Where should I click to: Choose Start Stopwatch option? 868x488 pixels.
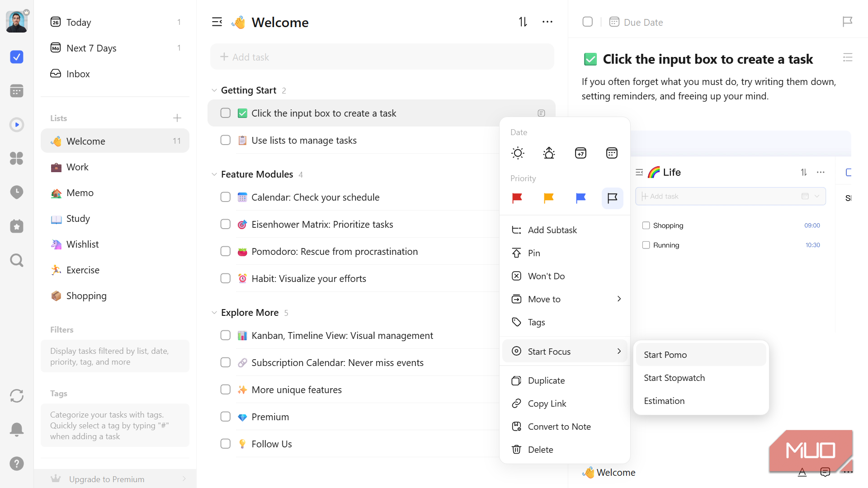pos(701,378)
